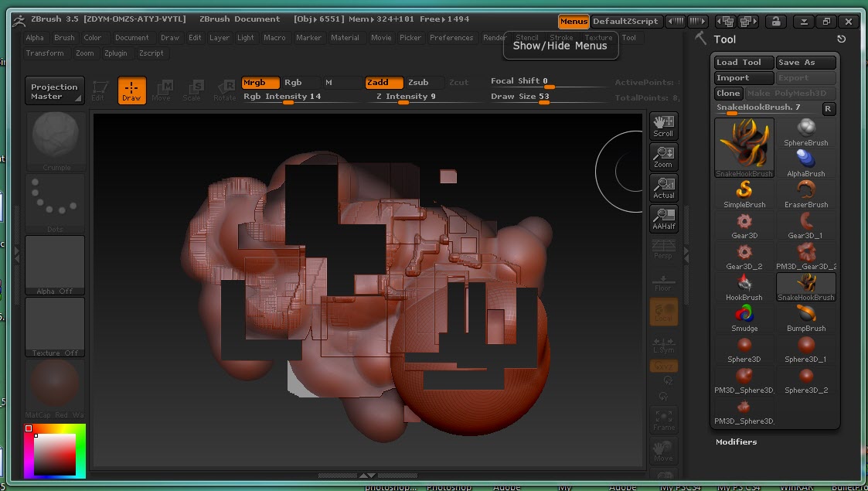
Task: Click the Zoom canvas icon
Action: pyautogui.click(x=663, y=157)
